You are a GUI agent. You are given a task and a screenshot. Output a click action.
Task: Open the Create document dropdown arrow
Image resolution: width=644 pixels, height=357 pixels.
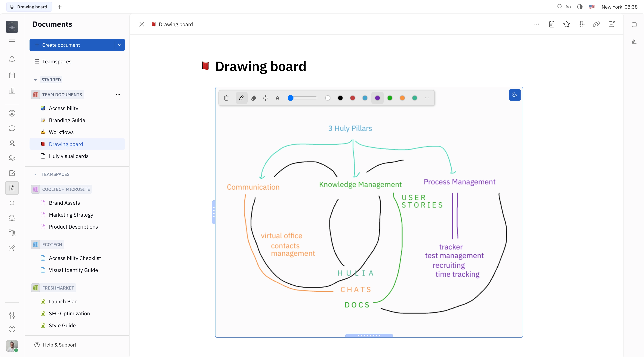119,45
